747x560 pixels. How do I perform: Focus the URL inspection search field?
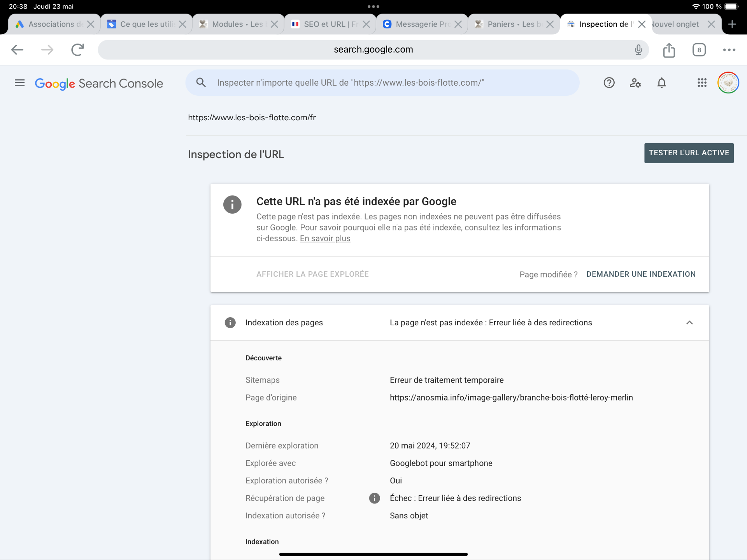389,83
